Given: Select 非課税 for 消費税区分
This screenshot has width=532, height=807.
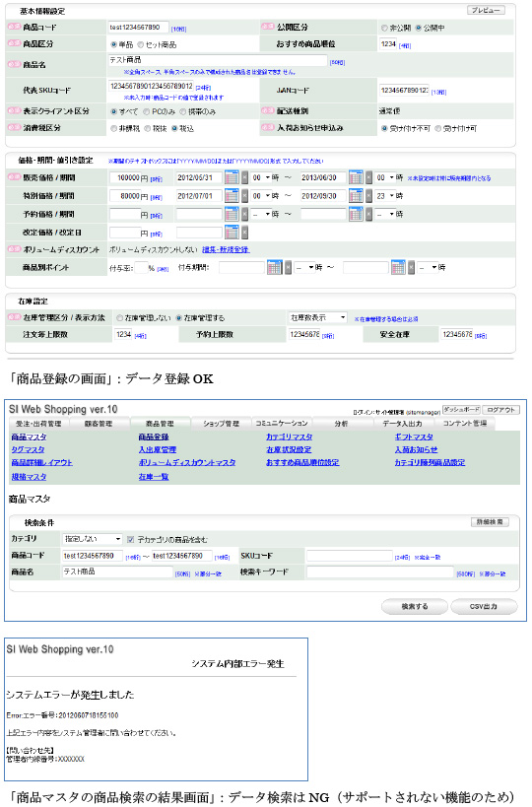Looking at the screenshot, I should (x=113, y=129).
